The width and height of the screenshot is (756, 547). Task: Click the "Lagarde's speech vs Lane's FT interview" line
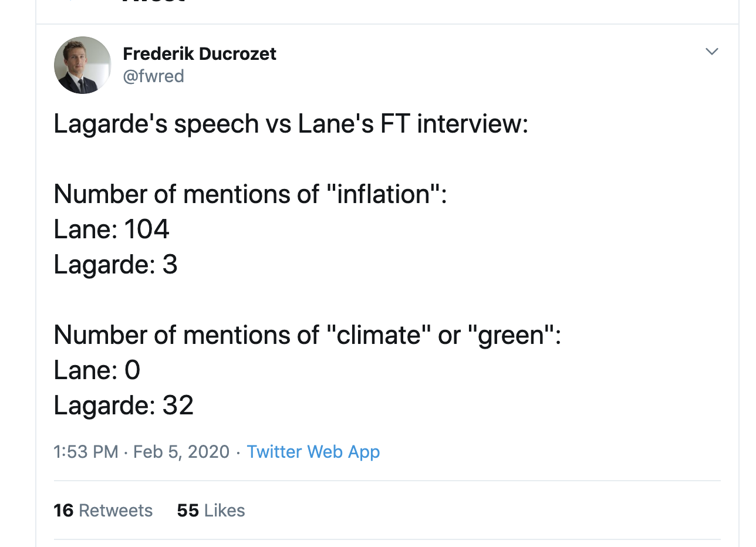291,124
